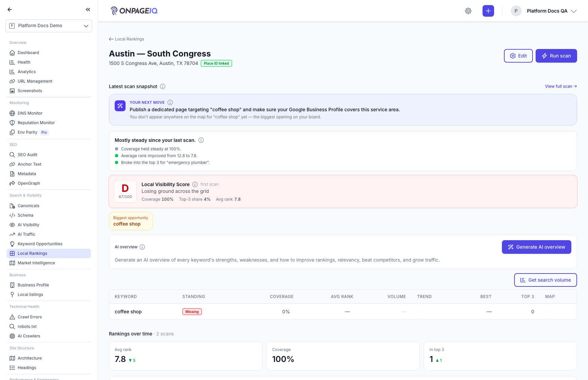
Task: Open the coffee shop keyword row
Action: coord(343,312)
